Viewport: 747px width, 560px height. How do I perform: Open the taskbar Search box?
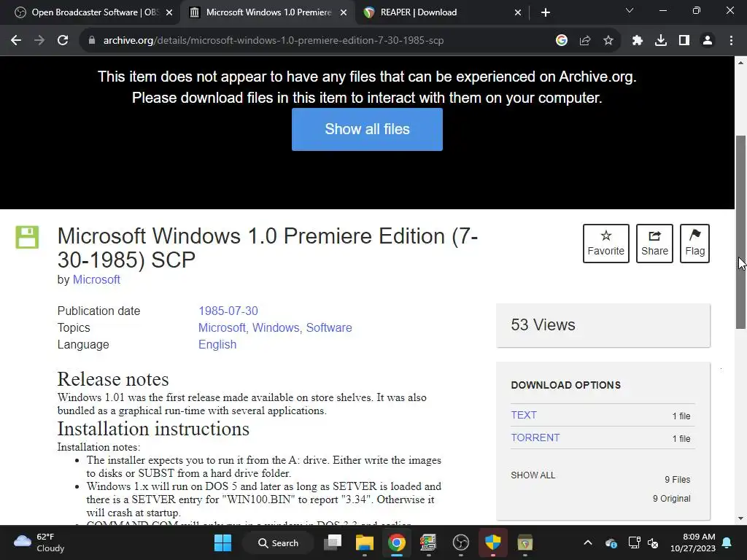coord(278,542)
